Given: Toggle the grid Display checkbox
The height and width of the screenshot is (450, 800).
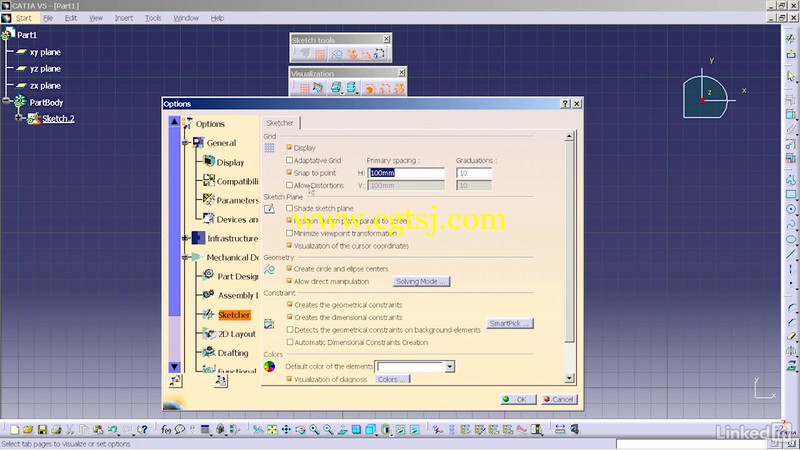Looking at the screenshot, I should 289,147.
